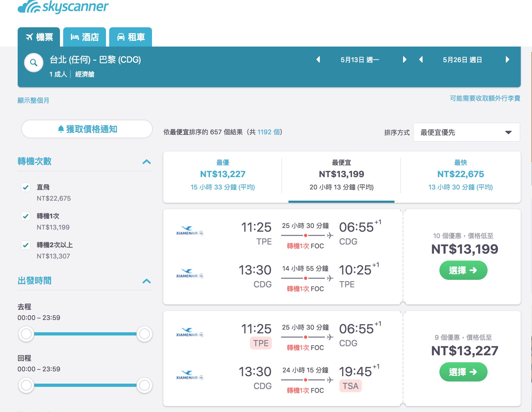
Task: Click 經濟艙 cabin class text
Action: 85,74
